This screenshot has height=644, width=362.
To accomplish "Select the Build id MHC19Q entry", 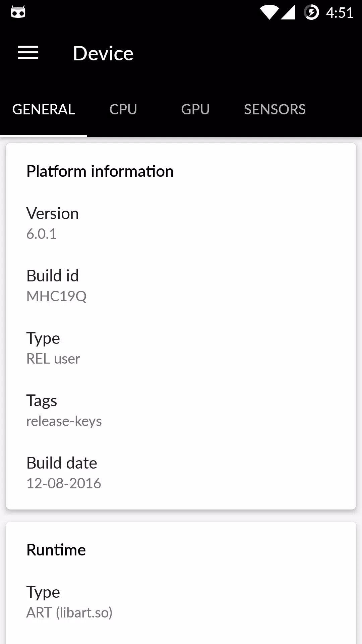I will pos(181,286).
